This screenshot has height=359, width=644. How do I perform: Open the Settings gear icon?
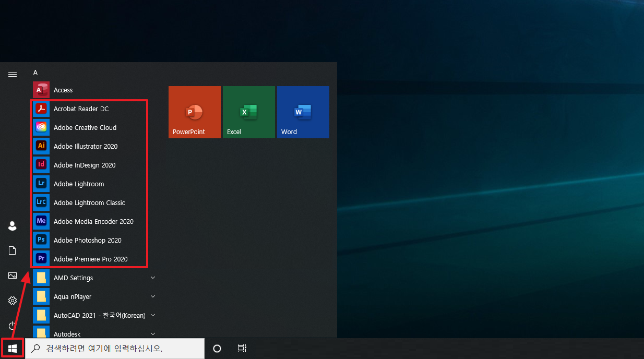tap(13, 301)
